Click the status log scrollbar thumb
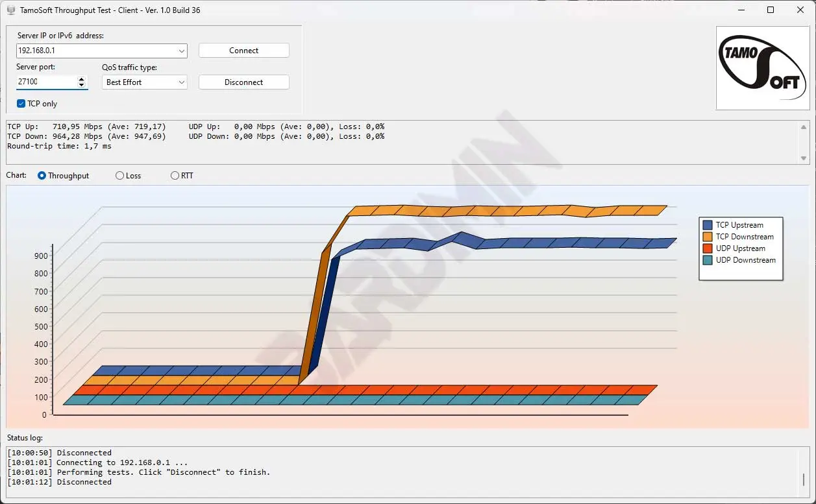Image resolution: width=816 pixels, height=504 pixels. pyautogui.click(x=804, y=479)
